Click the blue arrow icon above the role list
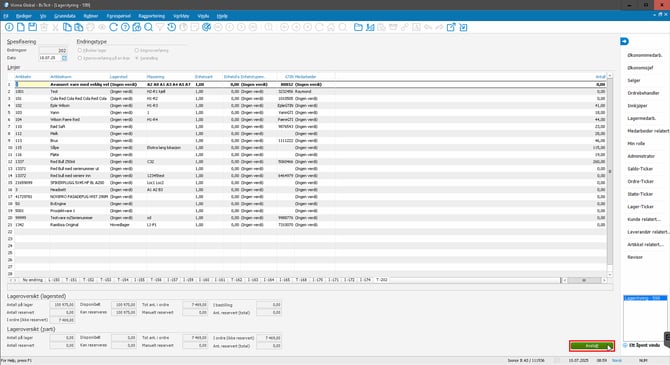The width and height of the screenshot is (670, 365). click(x=624, y=41)
